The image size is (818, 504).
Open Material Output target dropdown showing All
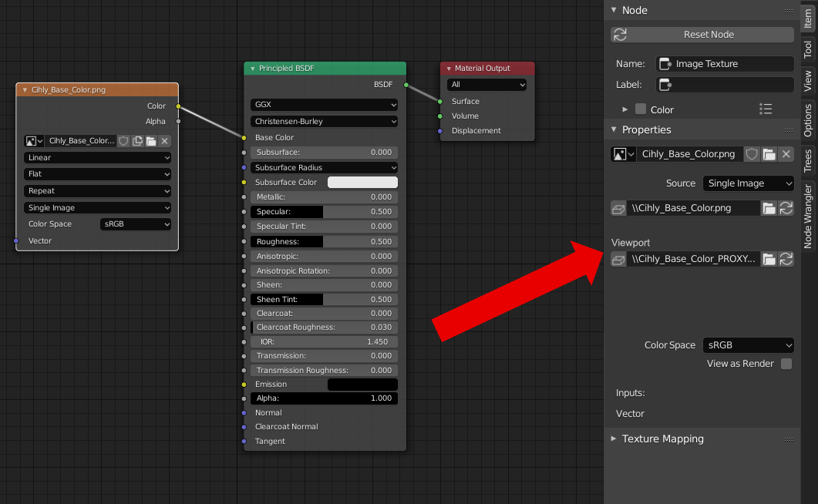[486, 85]
